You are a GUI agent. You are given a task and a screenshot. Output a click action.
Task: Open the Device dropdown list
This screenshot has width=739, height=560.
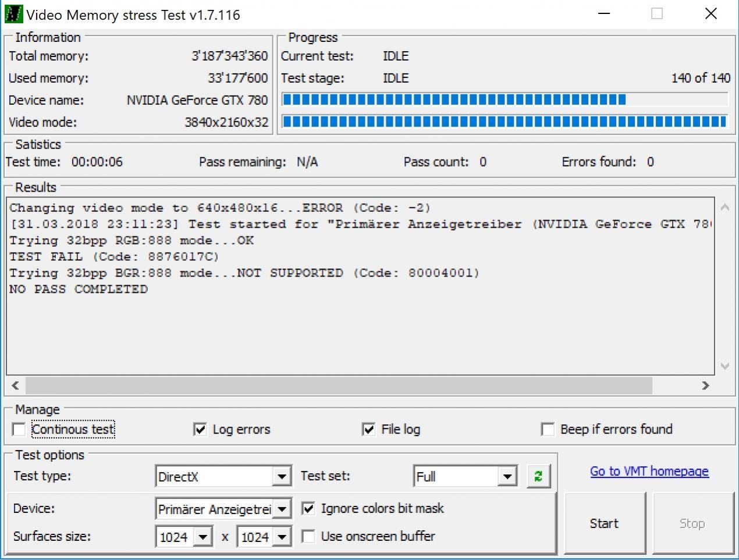(282, 509)
